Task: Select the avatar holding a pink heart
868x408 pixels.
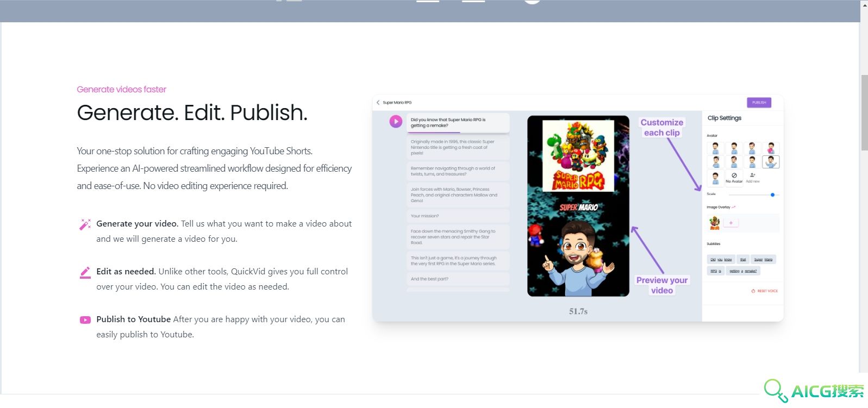Action: [771, 148]
